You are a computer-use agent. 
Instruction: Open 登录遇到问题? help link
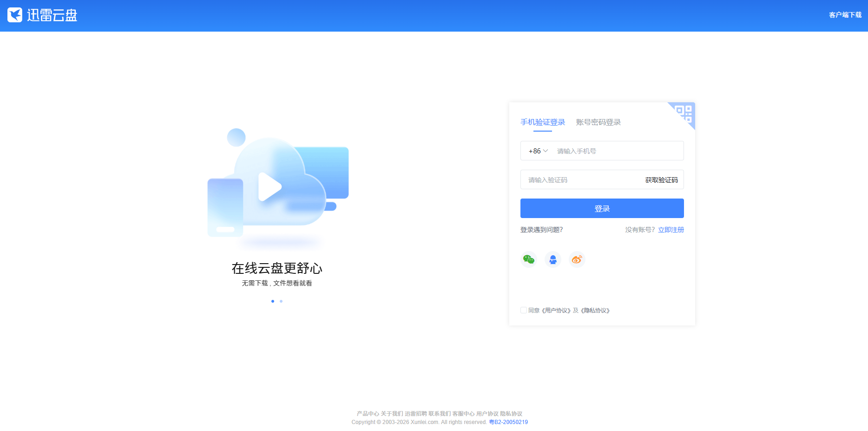pyautogui.click(x=542, y=230)
